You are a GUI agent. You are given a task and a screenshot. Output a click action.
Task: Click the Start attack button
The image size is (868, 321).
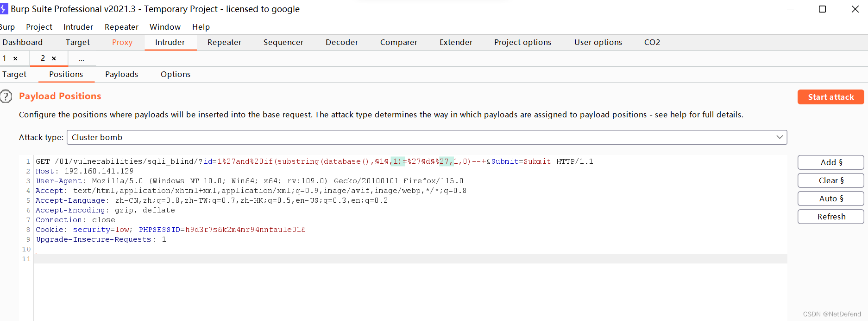click(x=830, y=97)
